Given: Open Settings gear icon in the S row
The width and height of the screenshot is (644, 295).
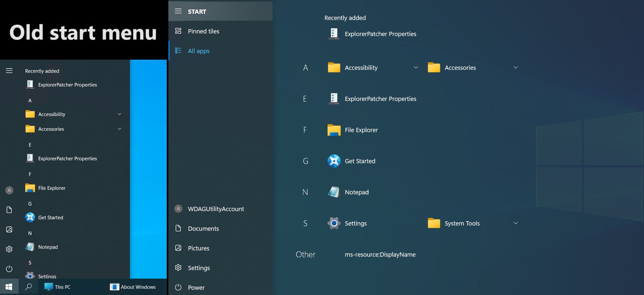Looking at the screenshot, I should pyautogui.click(x=334, y=223).
